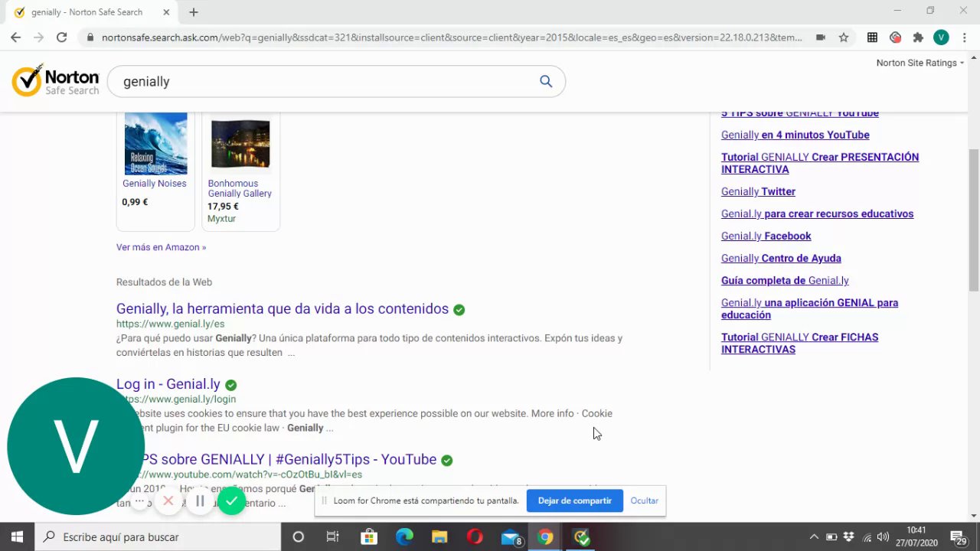Reload the Norton Safe Search page
The height and width of the screenshot is (551, 980).
[x=61, y=37]
